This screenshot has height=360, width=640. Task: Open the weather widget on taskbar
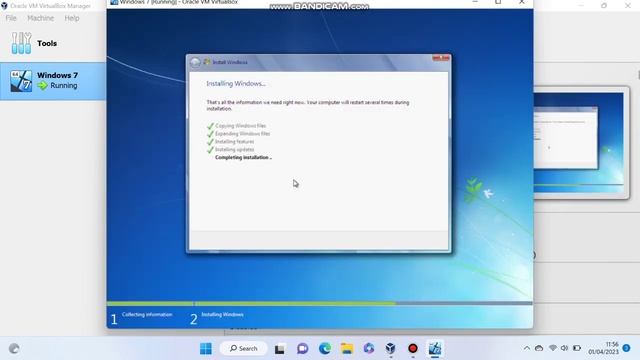pos(14,349)
